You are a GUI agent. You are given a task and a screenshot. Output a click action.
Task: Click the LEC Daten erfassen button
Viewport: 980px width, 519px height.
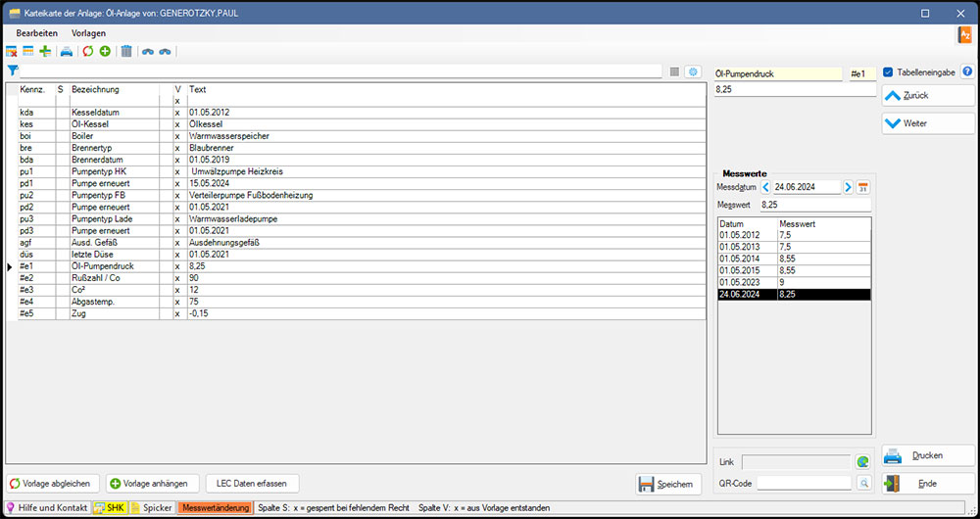pos(252,484)
